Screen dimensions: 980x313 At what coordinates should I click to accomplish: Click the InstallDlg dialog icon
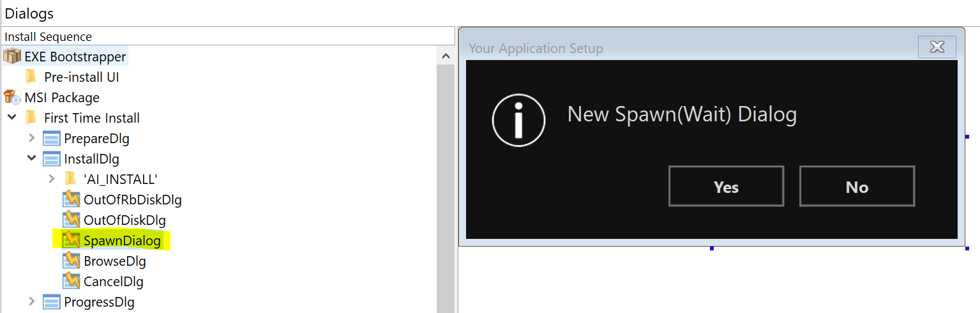coord(51,159)
